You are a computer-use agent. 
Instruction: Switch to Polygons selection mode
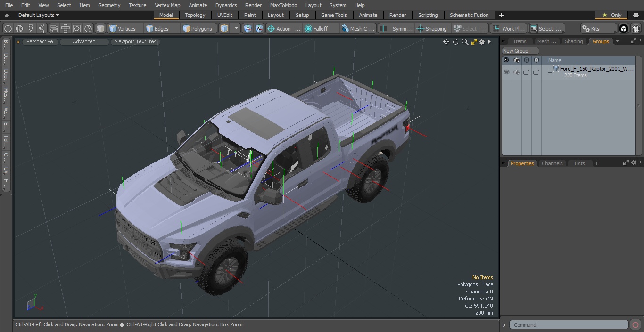tap(199, 29)
